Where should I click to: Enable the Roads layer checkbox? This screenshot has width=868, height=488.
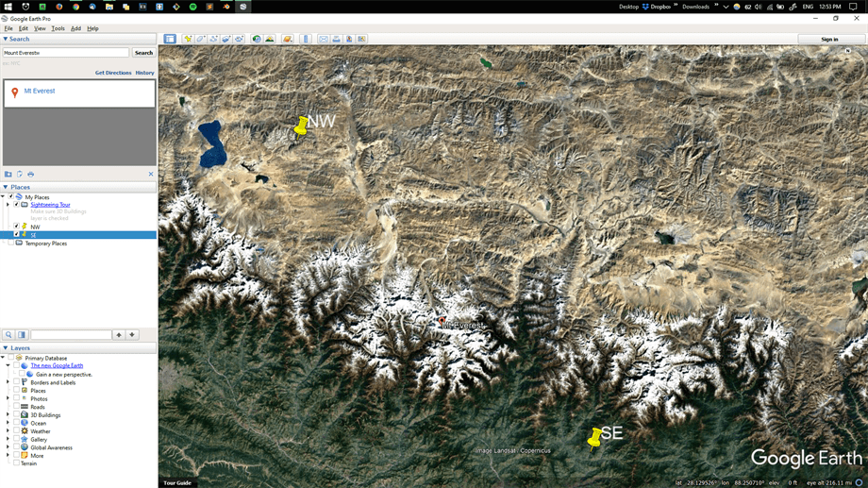16,407
